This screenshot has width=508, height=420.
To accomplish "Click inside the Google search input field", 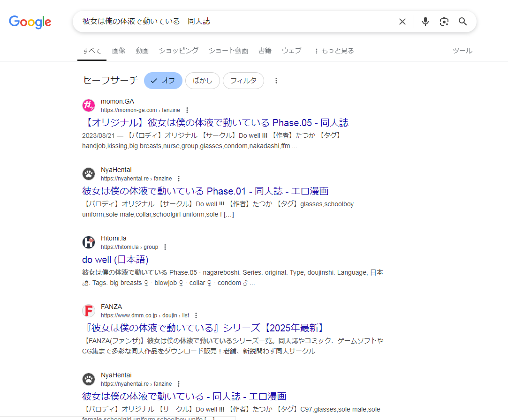I will [x=236, y=22].
